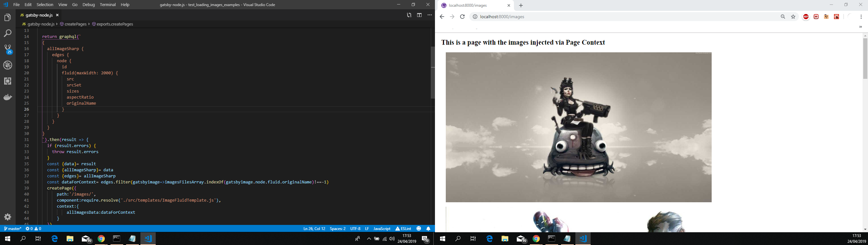Close the localhost:8000/images browser tab
The image size is (868, 245).
[x=509, y=5]
